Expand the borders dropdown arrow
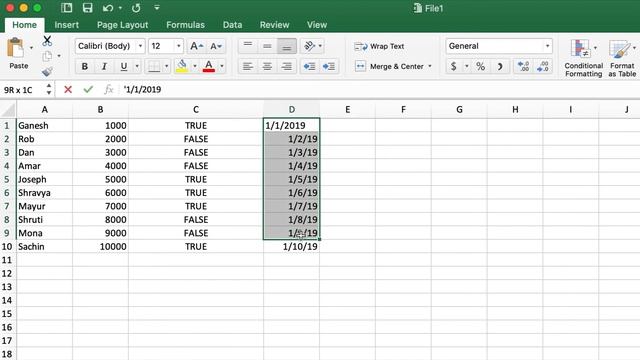Image resolution: width=640 pixels, height=360 pixels. [167, 66]
